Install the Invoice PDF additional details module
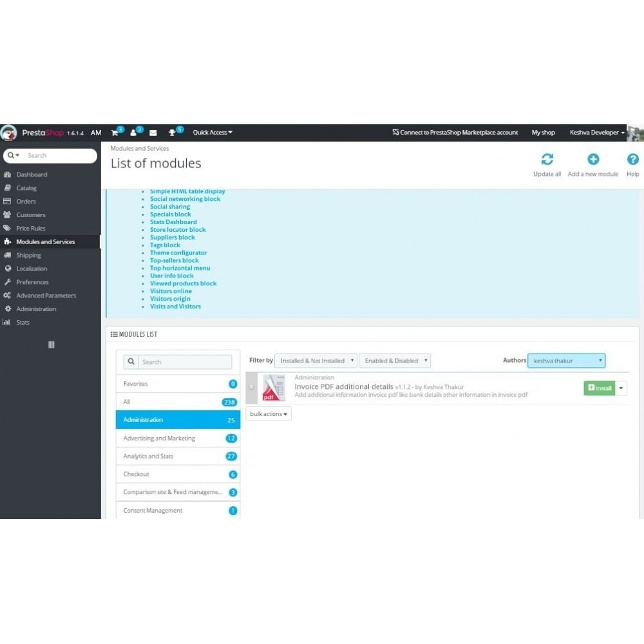 click(x=599, y=388)
